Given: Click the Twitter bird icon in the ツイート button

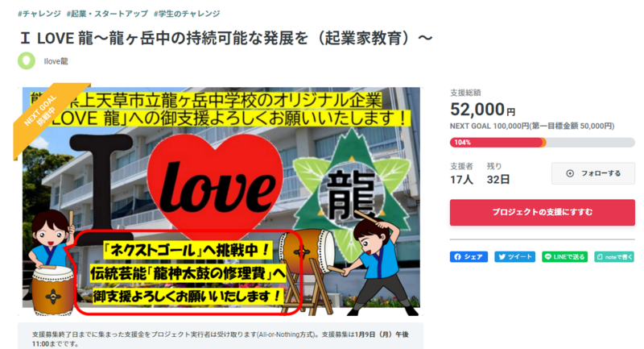Looking at the screenshot, I should click(502, 257).
